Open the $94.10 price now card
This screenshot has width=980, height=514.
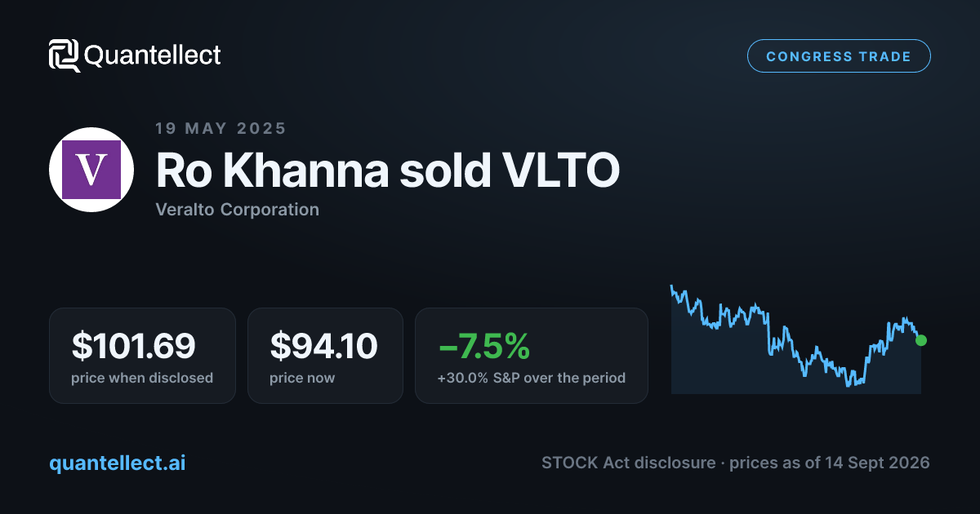tap(325, 356)
